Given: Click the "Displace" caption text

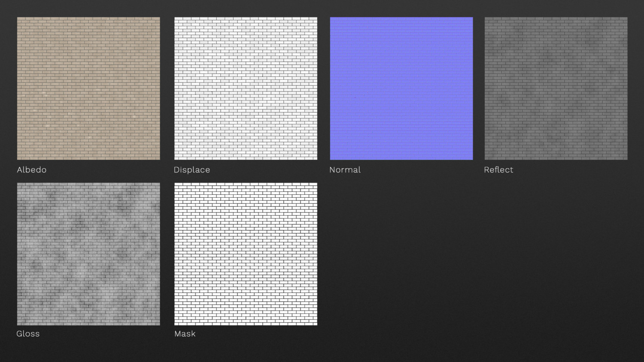Looking at the screenshot, I should click(x=192, y=170).
